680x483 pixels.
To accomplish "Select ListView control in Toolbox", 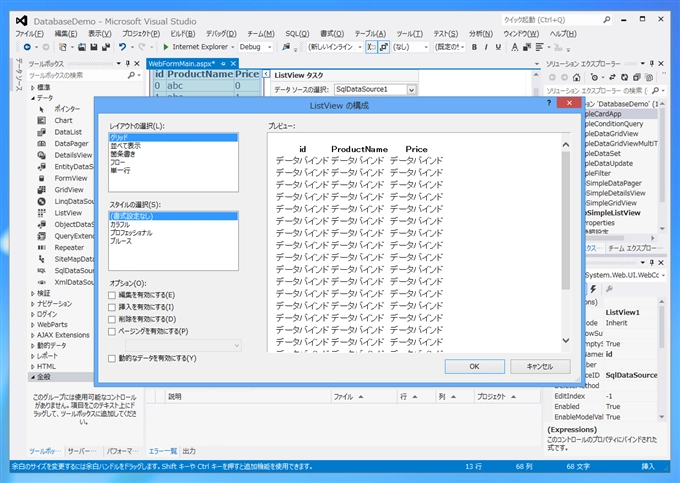I will point(68,213).
